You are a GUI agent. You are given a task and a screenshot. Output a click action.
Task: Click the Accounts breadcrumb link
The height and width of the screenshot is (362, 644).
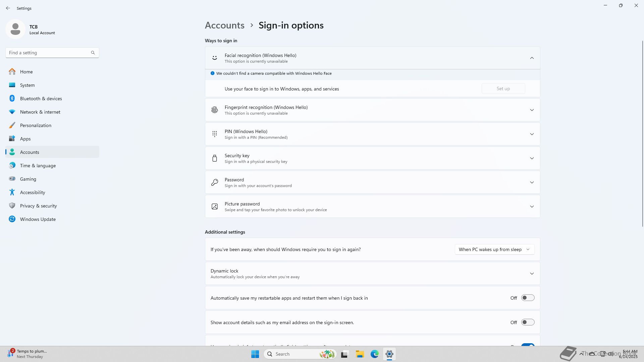point(224,25)
